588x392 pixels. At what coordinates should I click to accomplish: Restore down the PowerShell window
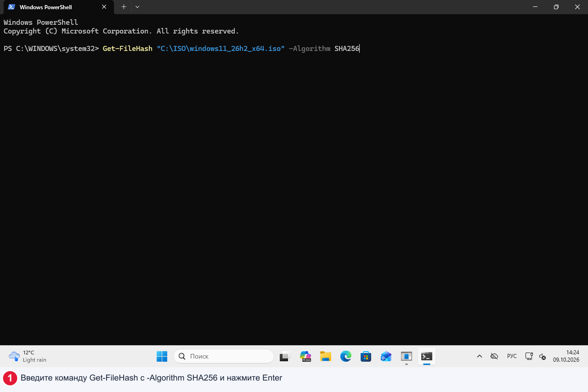click(556, 7)
